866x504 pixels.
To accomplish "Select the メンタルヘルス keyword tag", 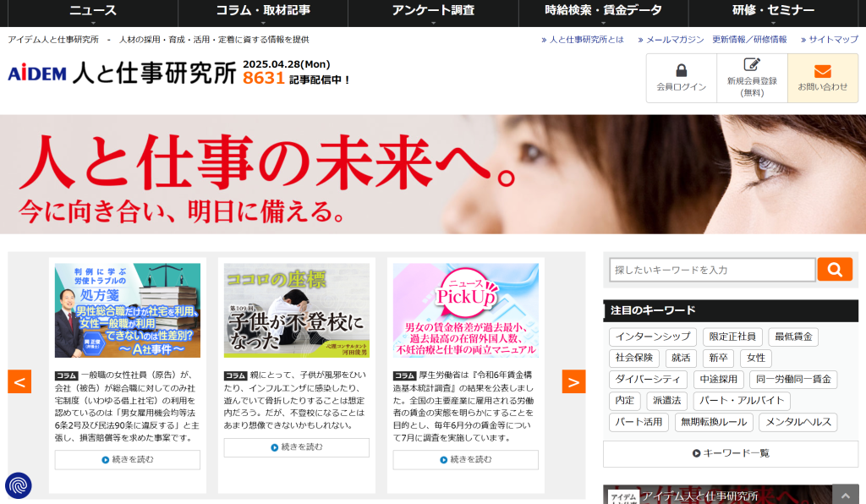I will [798, 422].
